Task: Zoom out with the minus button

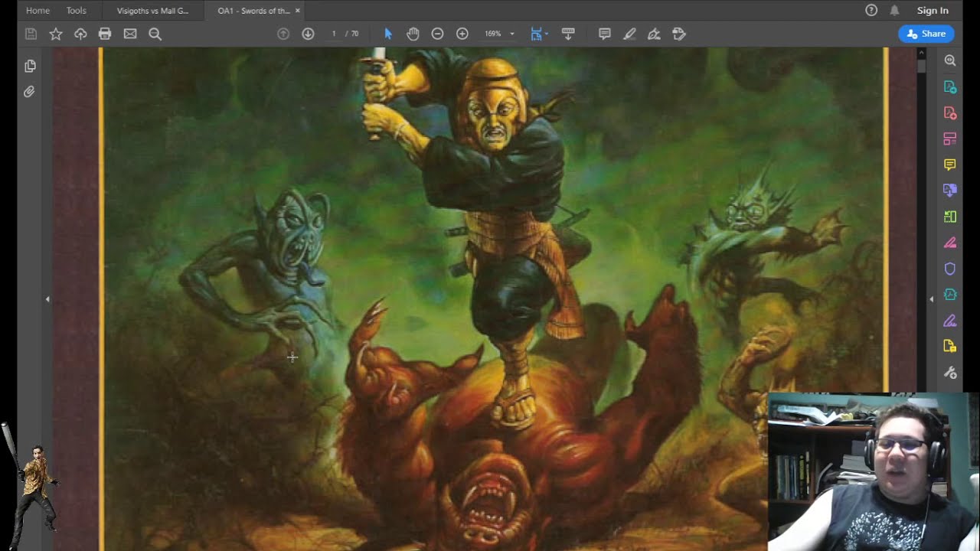Action: [437, 34]
